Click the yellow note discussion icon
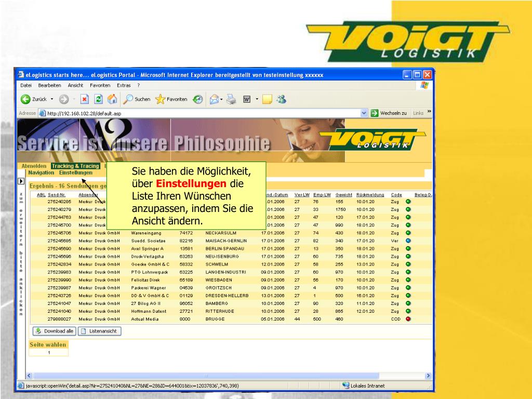Screen dimensions: 532x399 [x=267, y=99]
